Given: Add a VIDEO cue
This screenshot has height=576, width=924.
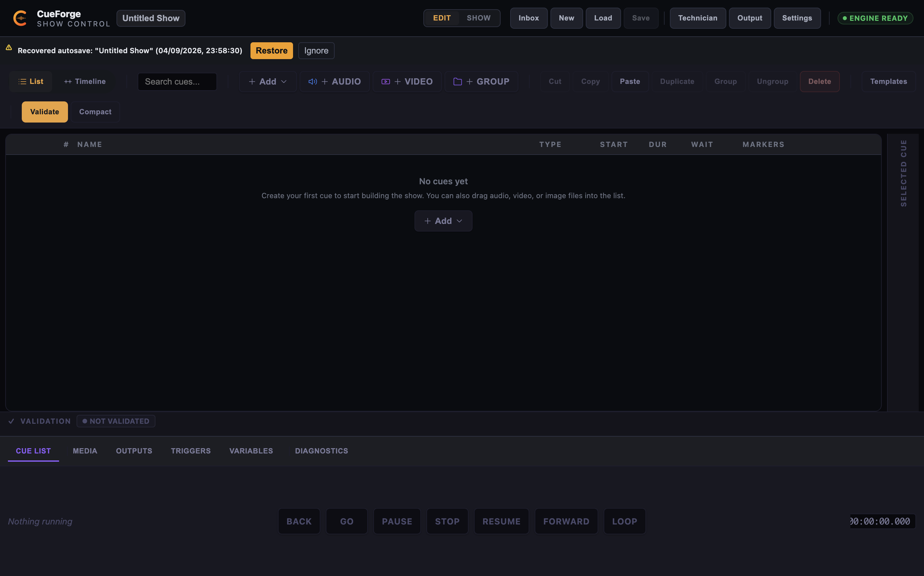Looking at the screenshot, I should 407,82.
